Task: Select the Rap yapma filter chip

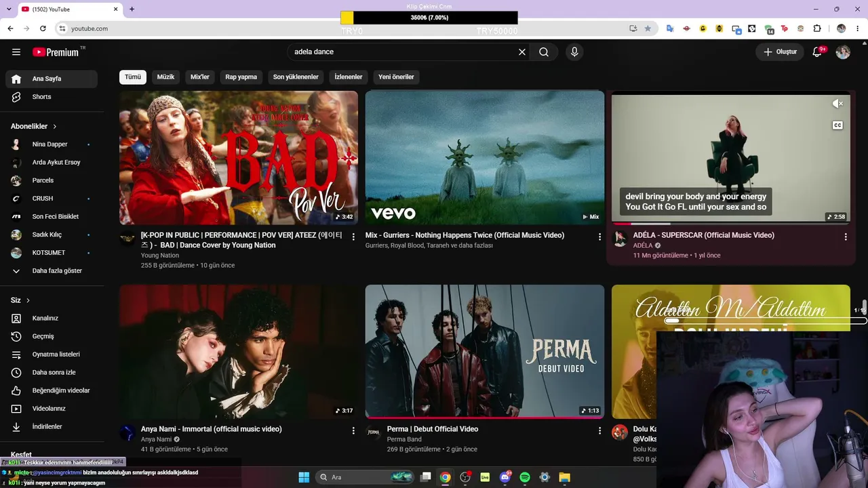Action: click(x=241, y=77)
